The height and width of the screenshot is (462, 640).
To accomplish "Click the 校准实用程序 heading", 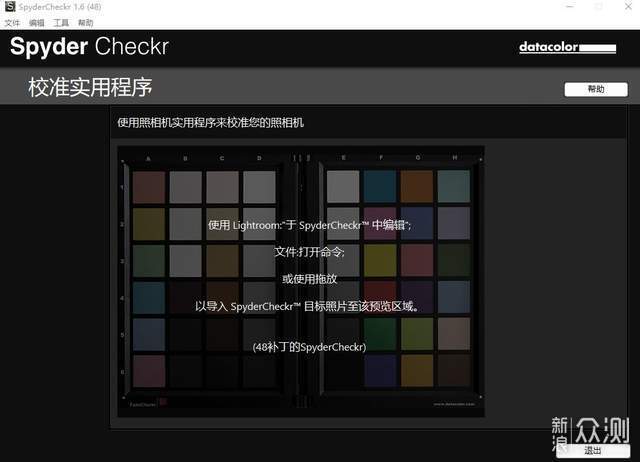I will pos(90,87).
